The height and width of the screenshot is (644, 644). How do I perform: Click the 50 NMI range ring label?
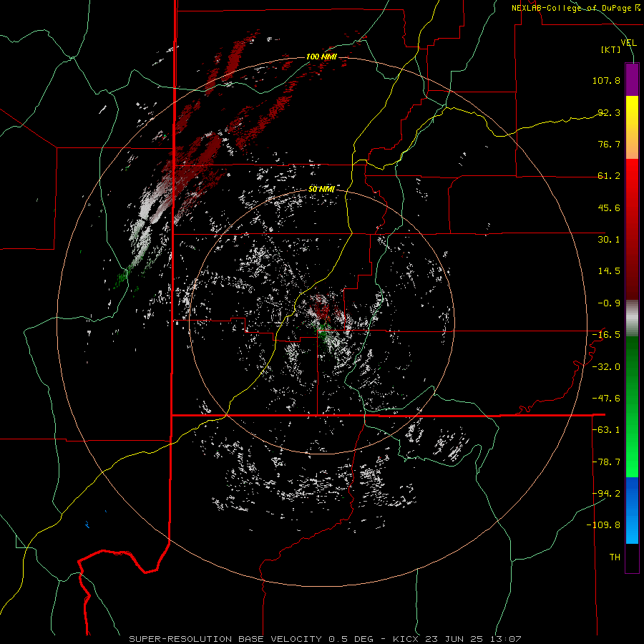coord(321,190)
